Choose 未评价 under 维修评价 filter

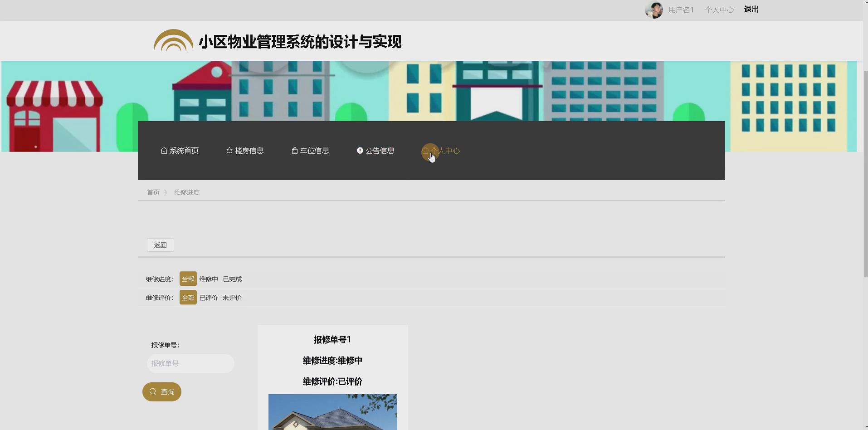point(232,298)
